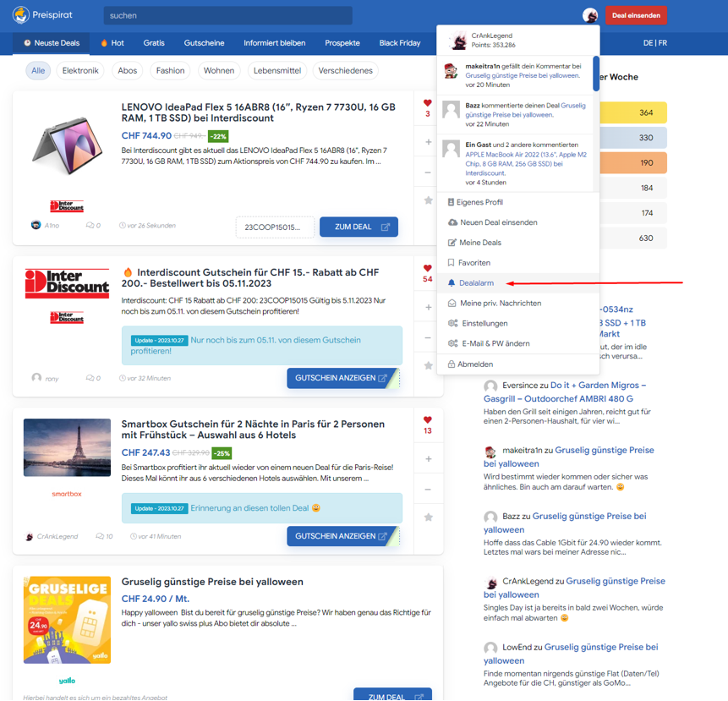Open the Gratis tab
This screenshot has height=701, width=728.
coord(154,43)
